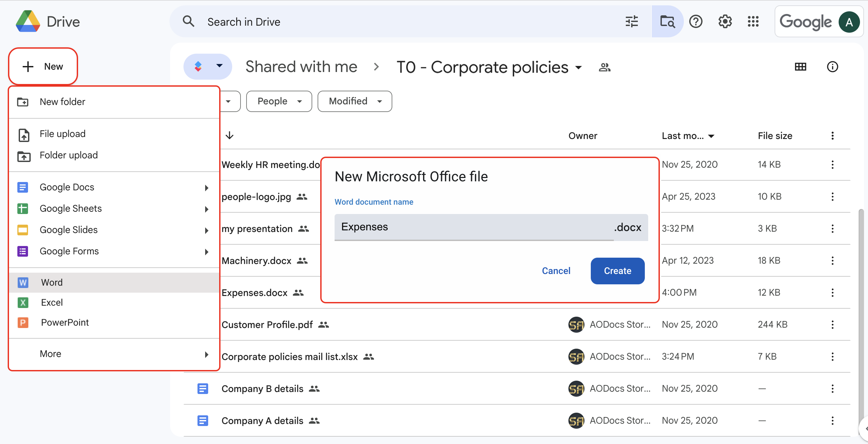Open more actions for Customer Profile.pdf row

coord(832,325)
